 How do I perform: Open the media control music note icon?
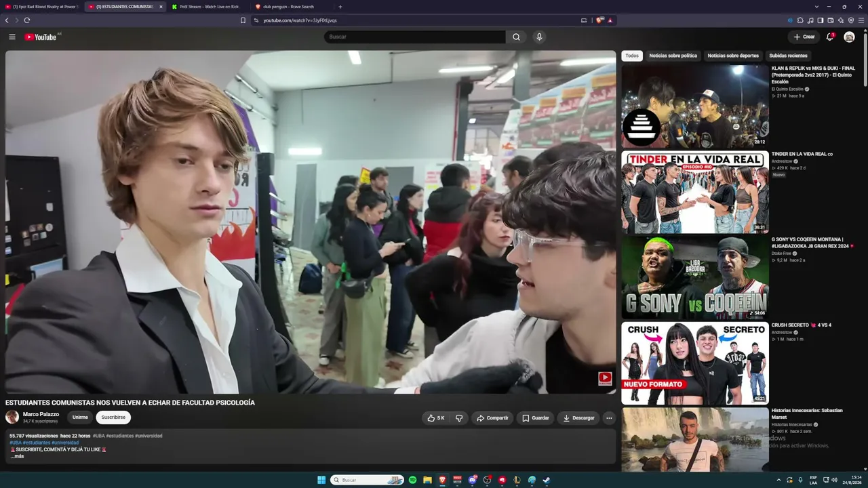pyautogui.click(x=810, y=20)
